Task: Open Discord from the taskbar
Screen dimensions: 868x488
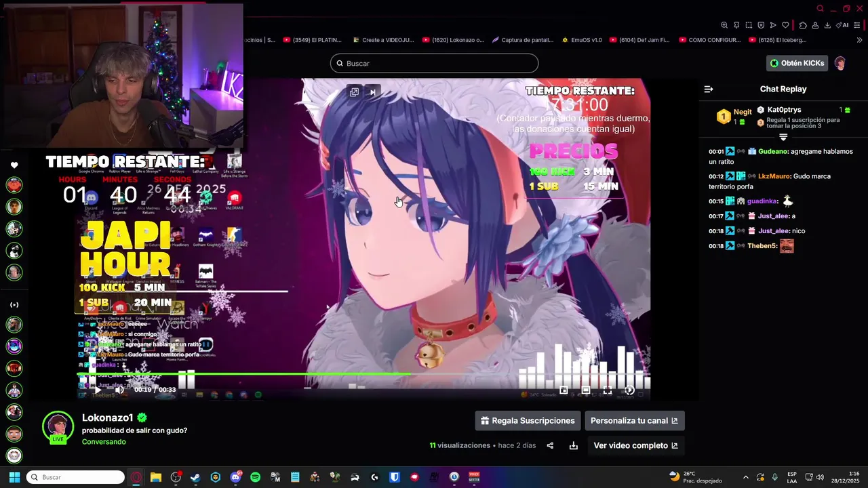Action: pos(235,477)
